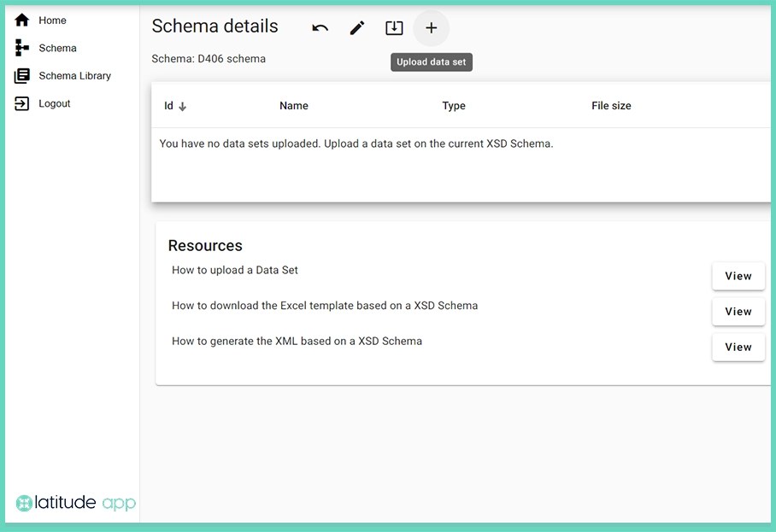Click the 'How to upload a Data Set' text
776x532 pixels.
click(234, 270)
